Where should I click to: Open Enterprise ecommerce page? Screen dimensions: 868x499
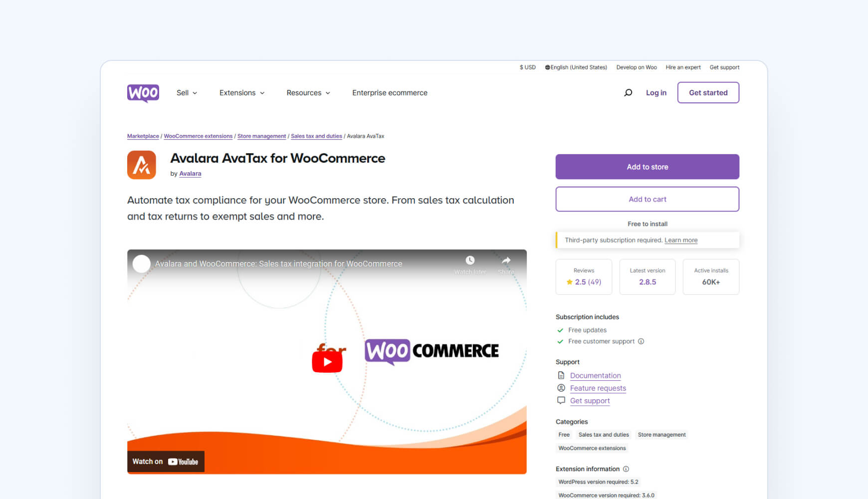pyautogui.click(x=390, y=93)
